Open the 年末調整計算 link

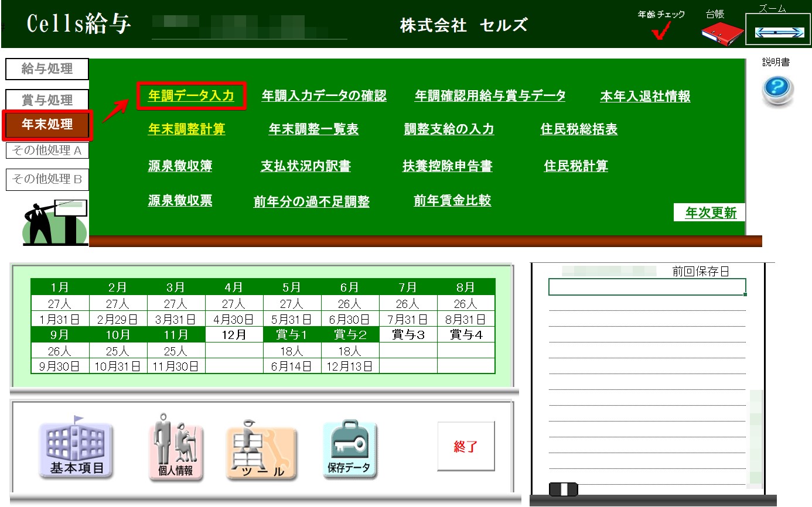point(186,129)
